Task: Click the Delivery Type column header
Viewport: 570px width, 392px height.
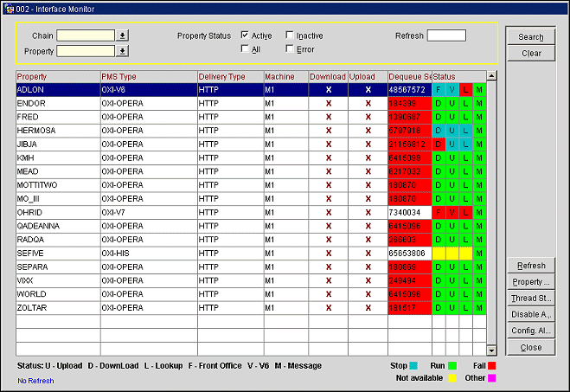Action: tap(229, 77)
